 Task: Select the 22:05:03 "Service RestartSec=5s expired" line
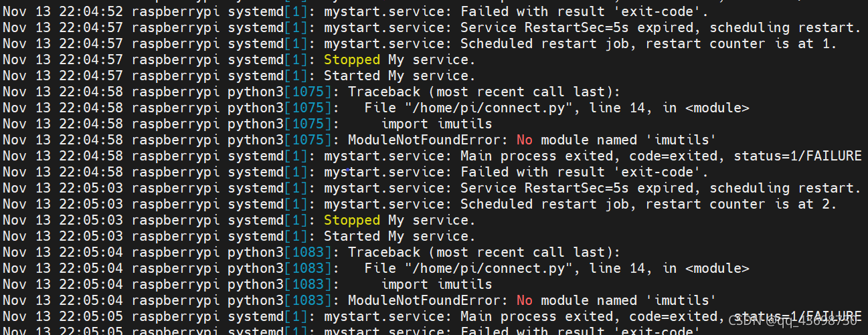click(x=432, y=188)
